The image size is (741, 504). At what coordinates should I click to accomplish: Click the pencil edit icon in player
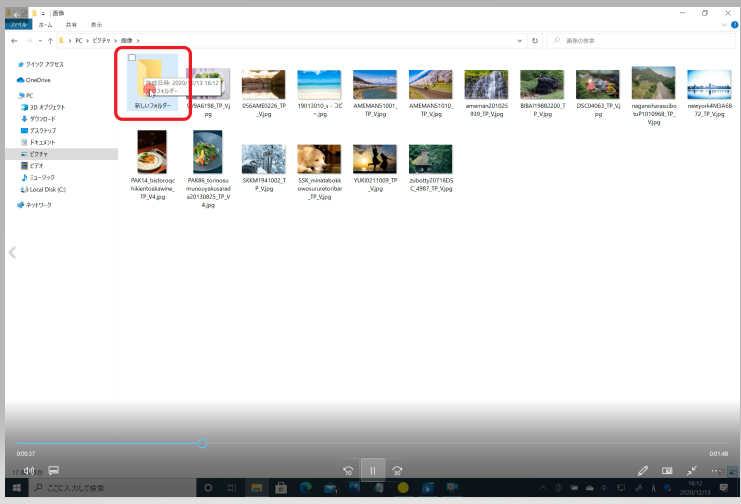point(642,470)
